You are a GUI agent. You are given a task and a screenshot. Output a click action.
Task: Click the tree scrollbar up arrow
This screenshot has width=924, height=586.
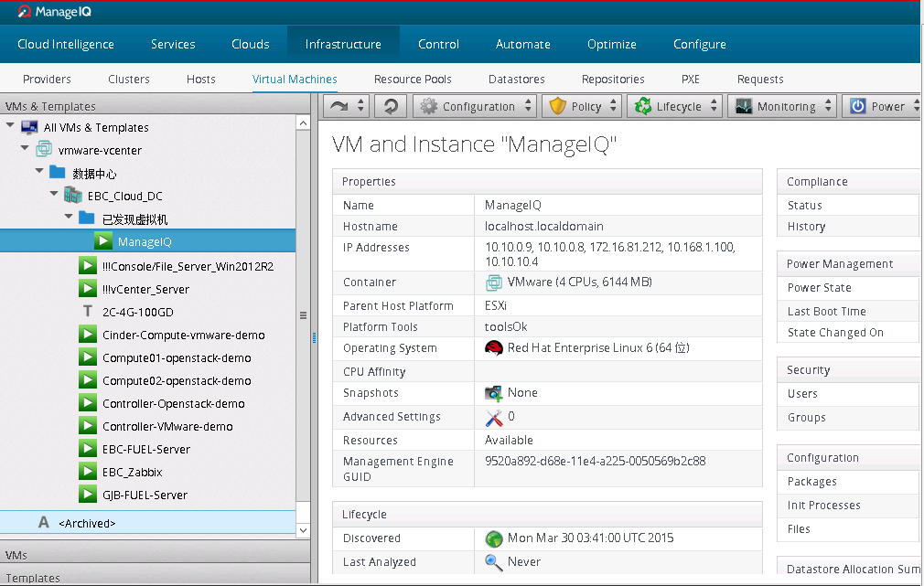(x=303, y=123)
